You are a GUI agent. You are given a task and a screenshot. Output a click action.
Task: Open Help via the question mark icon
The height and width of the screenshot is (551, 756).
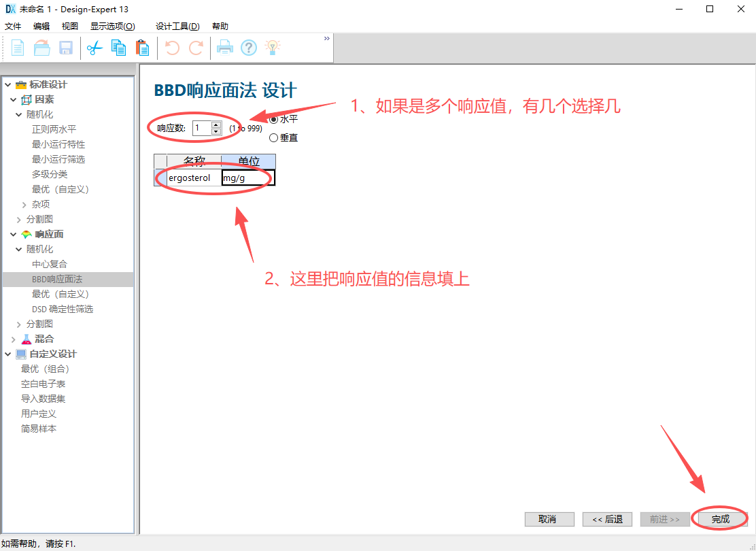pos(248,48)
